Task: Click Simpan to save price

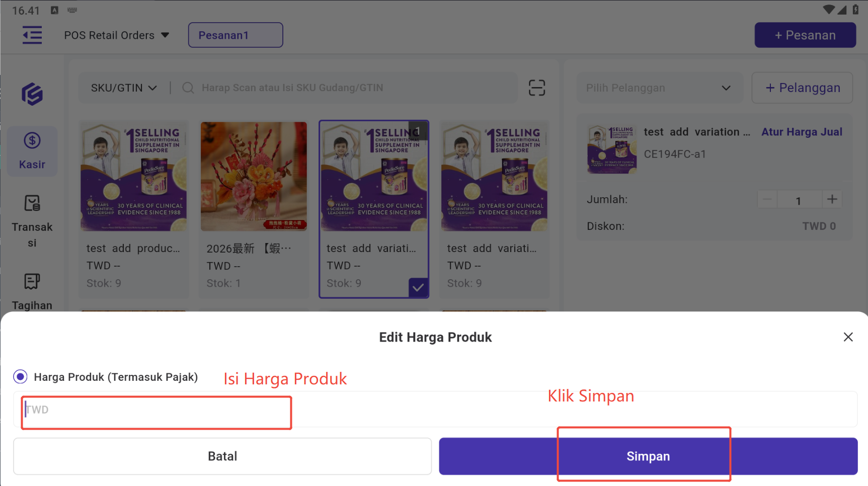Action: coord(648,456)
